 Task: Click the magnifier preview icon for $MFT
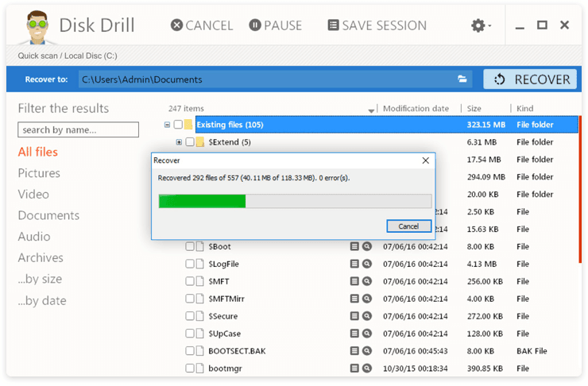367,281
